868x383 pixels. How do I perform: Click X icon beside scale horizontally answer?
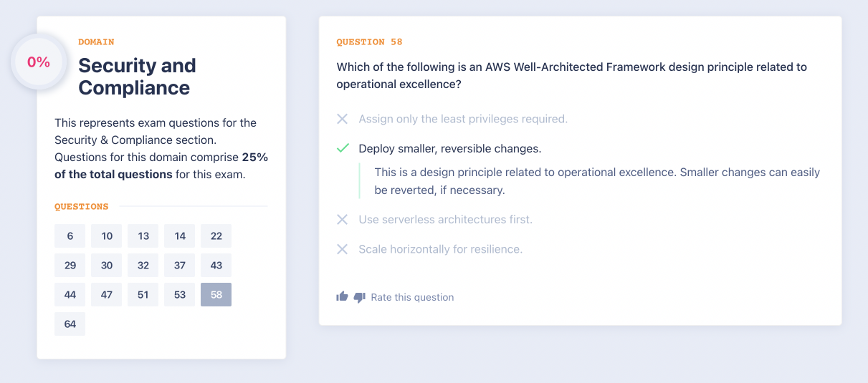pos(343,249)
